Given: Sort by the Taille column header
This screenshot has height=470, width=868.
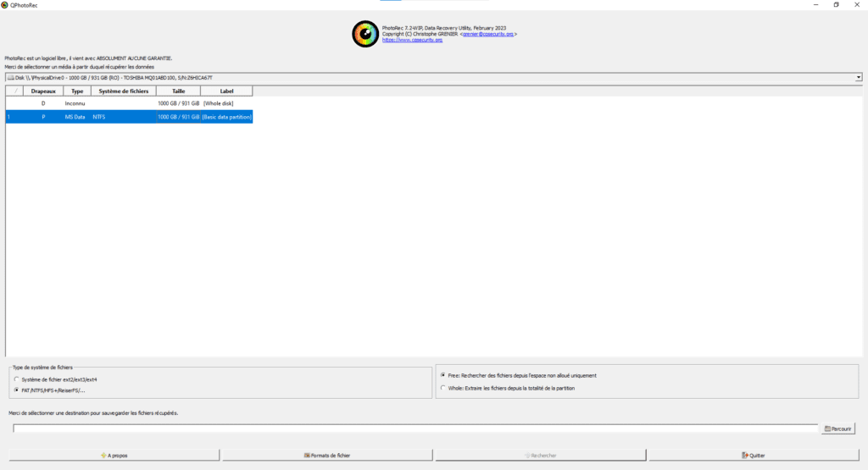Looking at the screenshot, I should [x=178, y=91].
